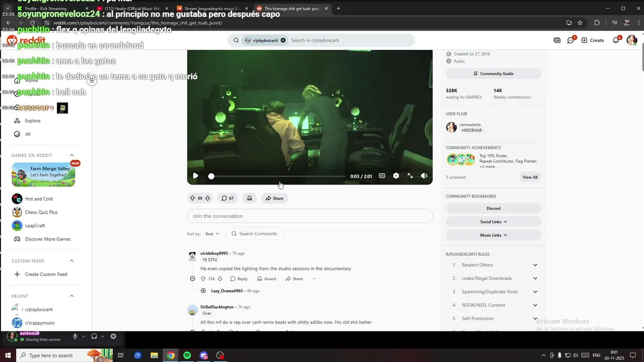Open SirBallSackington's user profile
This screenshot has width=644, height=362.
(217, 307)
